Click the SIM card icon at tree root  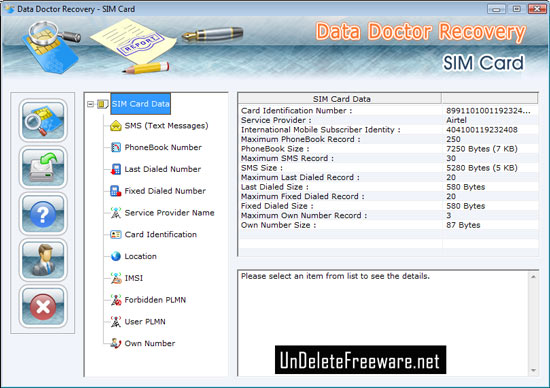click(x=102, y=104)
